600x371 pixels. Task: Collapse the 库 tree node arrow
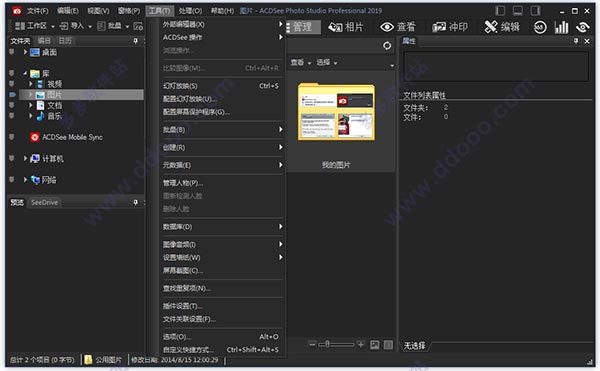(25, 73)
